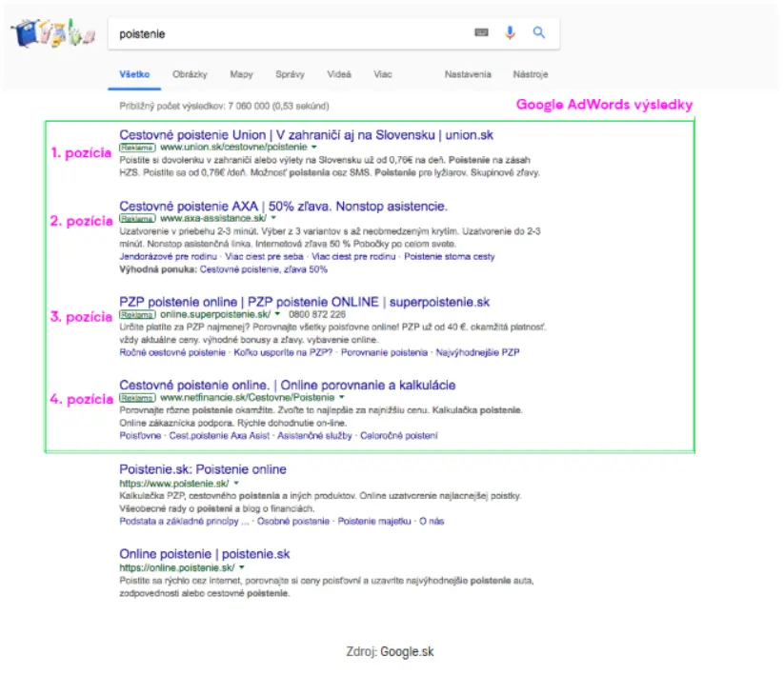Open the Jendorázové pre rodinu sitelink

pyautogui.click(x=168, y=256)
